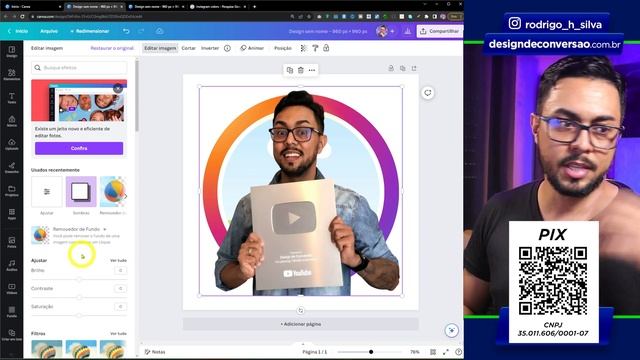Open the Projetos panel in the sidebar

11,191
